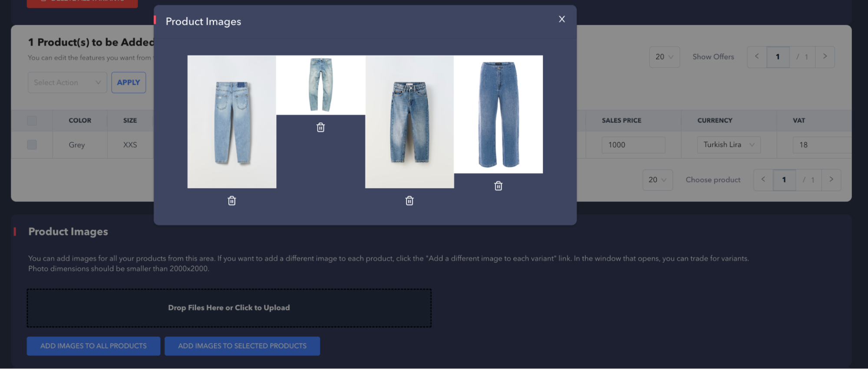The height and width of the screenshot is (369, 868).
Task: Click the sales price field showing 1000
Action: [x=633, y=145]
